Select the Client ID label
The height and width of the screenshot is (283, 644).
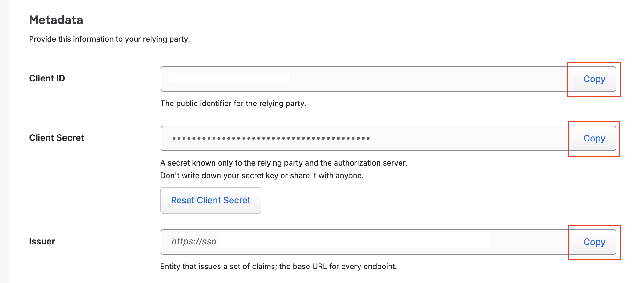[x=47, y=78]
